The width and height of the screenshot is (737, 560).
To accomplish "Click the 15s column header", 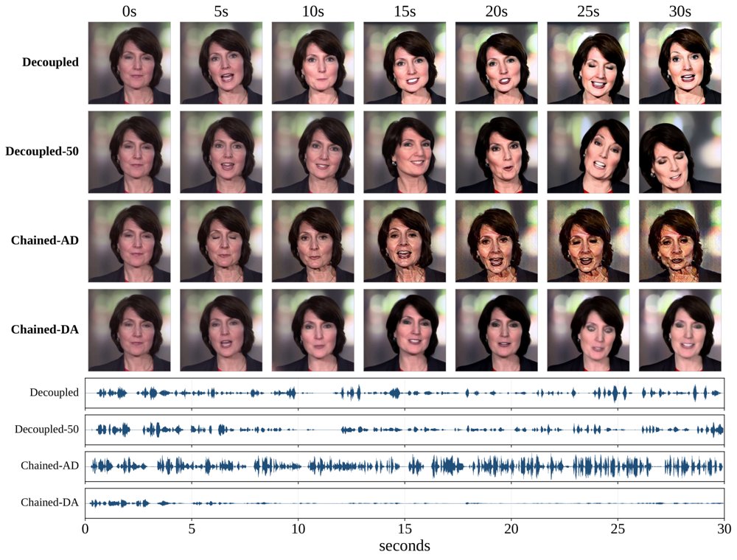I will [405, 11].
